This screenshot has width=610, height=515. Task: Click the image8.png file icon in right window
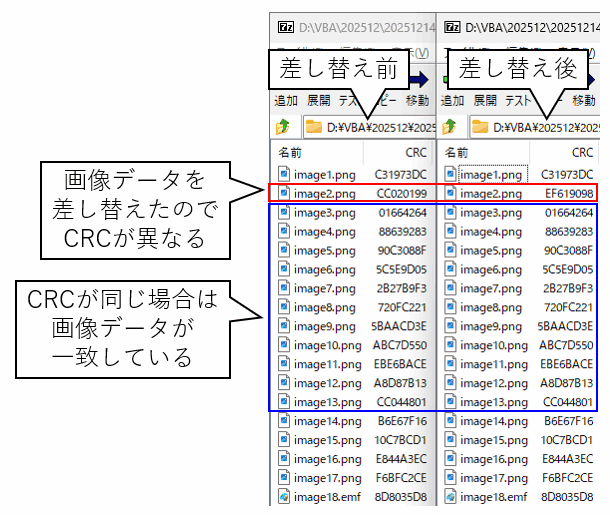coord(450,307)
